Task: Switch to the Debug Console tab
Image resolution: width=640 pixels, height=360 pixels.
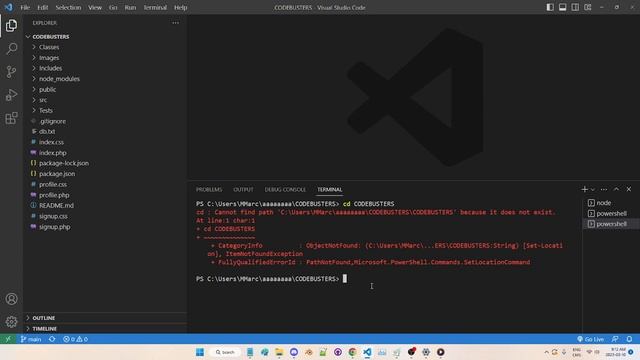Action: [x=285, y=190]
